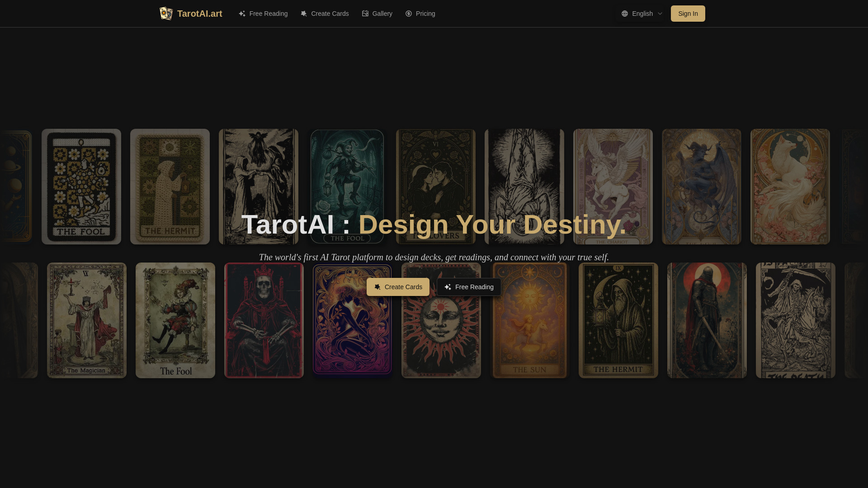Click the magic wand icon next to Create Cards
The height and width of the screenshot is (488, 868).
point(304,14)
